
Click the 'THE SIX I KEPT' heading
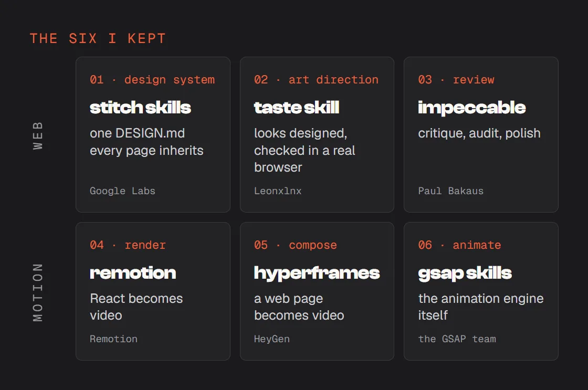[98, 39]
